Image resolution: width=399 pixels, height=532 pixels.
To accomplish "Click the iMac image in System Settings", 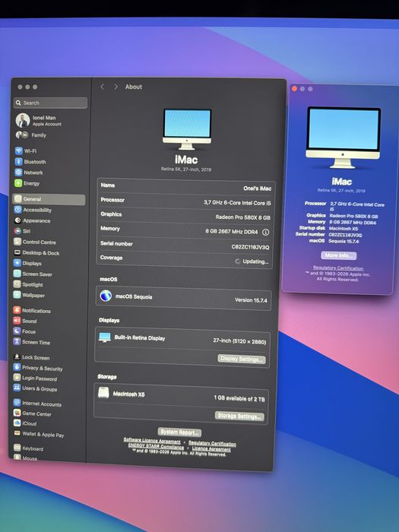I will [187, 129].
